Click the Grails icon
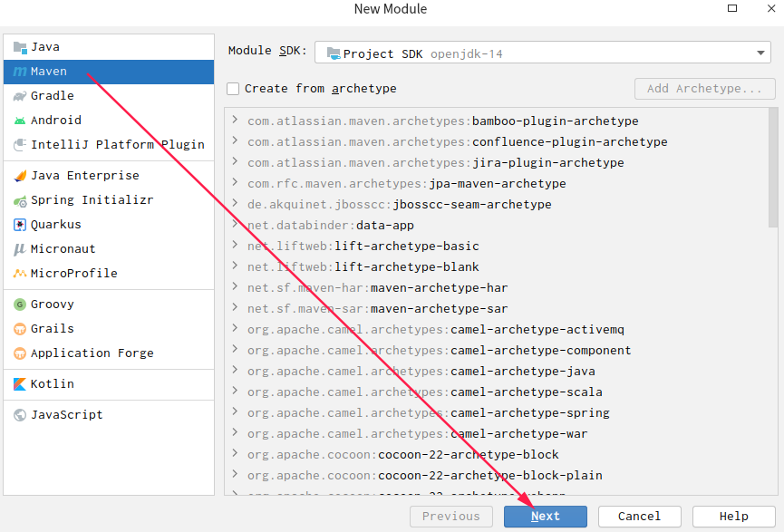 tap(20, 329)
